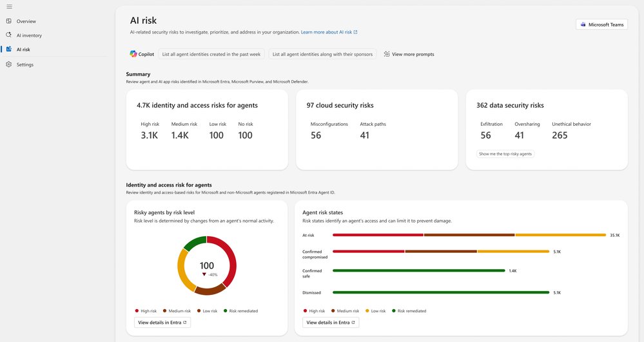
Task: Click the High risk legend dot under donut
Action: pos(137,311)
